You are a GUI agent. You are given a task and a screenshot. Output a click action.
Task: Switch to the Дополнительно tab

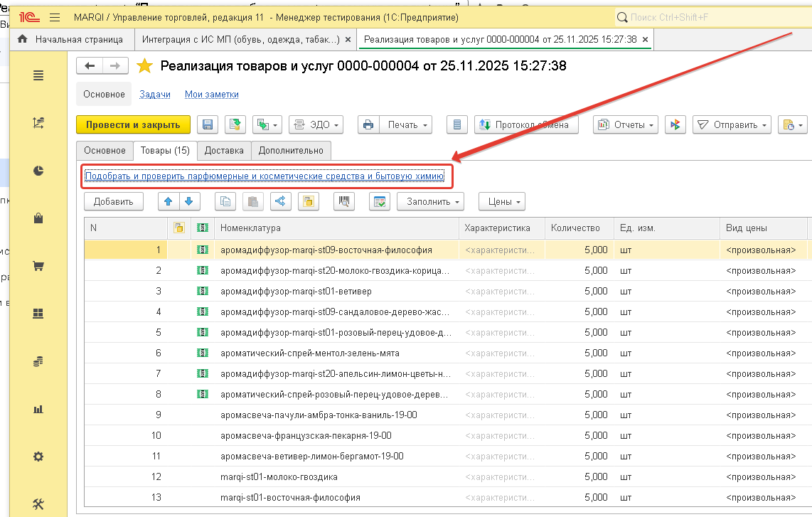pos(291,150)
